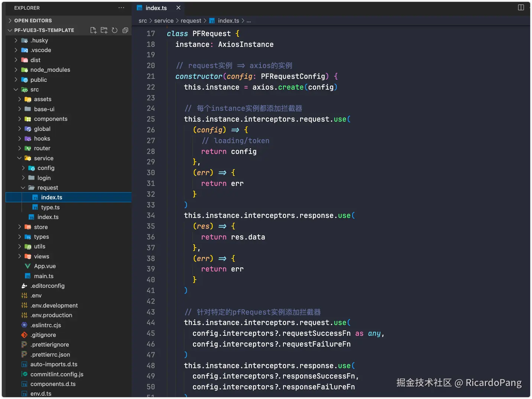Viewport: 532px width, 399px height.
Task: Click the service breadcrumb segment
Action: [164, 21]
